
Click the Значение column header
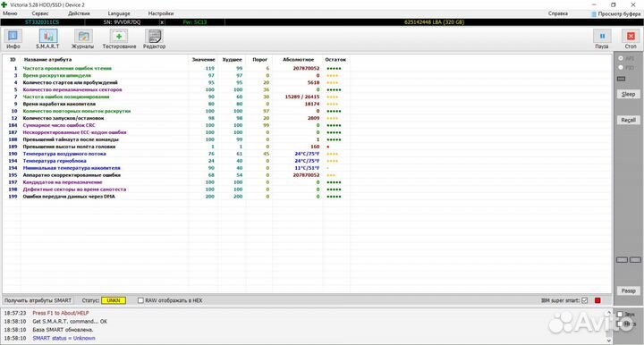pyautogui.click(x=203, y=60)
